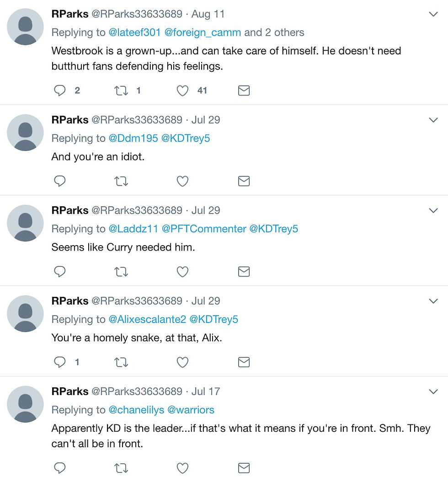This screenshot has height=477, width=448.
Task: Click the "and 2 others" reply recipients text
Action: 274,32
